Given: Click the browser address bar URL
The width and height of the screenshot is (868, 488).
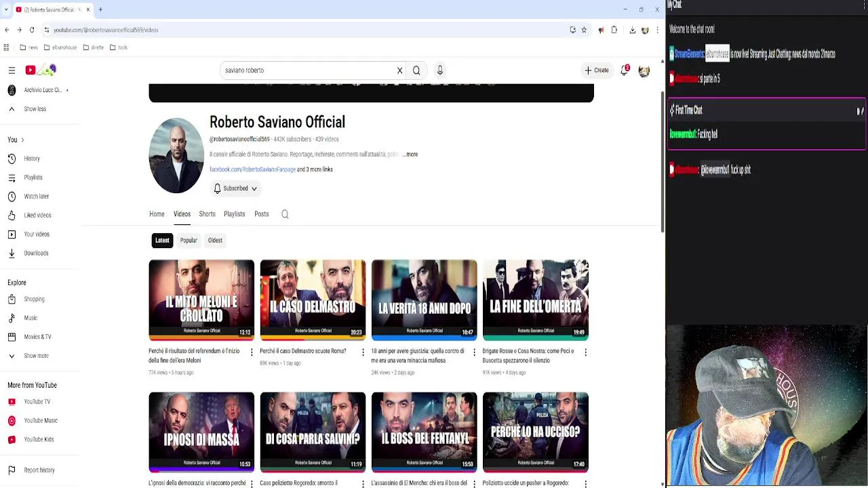Looking at the screenshot, I should [x=106, y=30].
